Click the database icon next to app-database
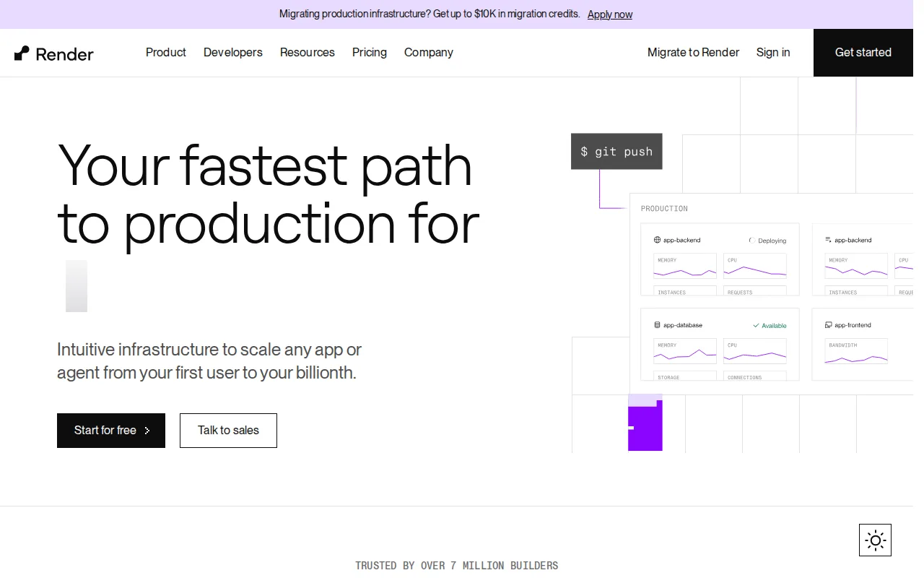This screenshot has height=578, width=924. [657, 325]
